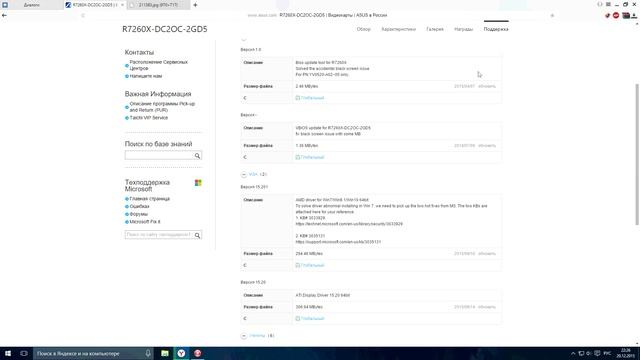Open the red round taskbar app icon
This screenshot has width=640, height=360.
tap(198, 353)
